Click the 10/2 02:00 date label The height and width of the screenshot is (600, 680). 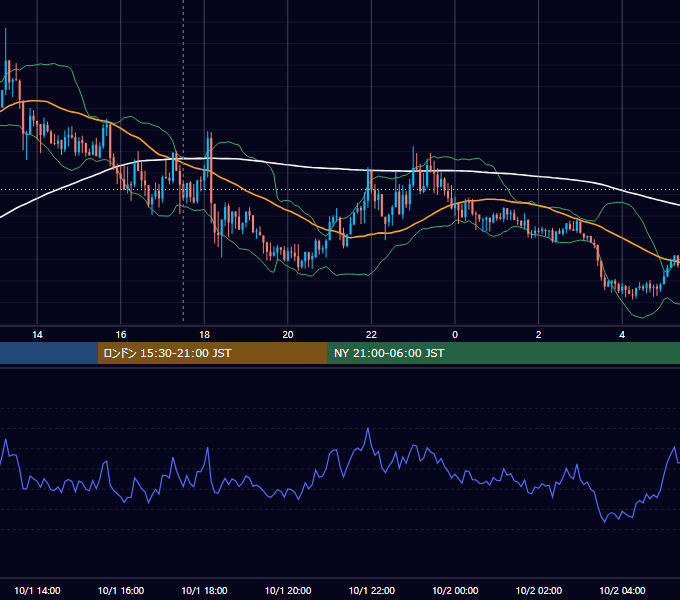pos(539,590)
